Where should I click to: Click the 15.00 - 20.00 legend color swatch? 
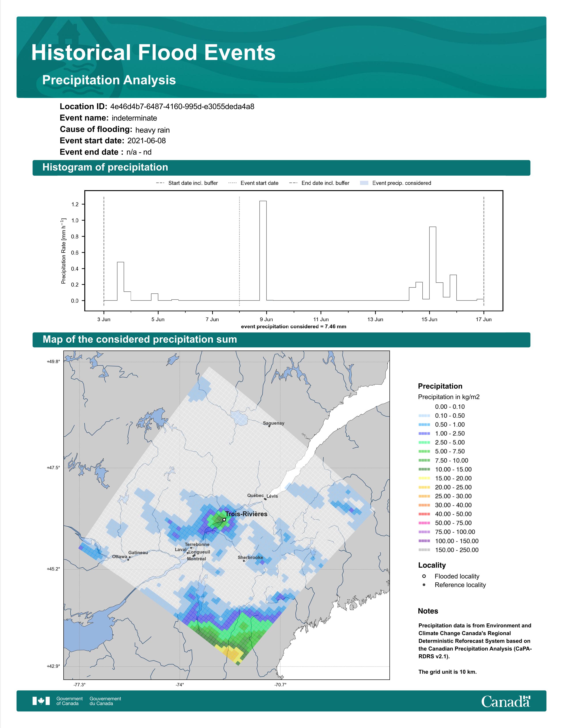(424, 478)
